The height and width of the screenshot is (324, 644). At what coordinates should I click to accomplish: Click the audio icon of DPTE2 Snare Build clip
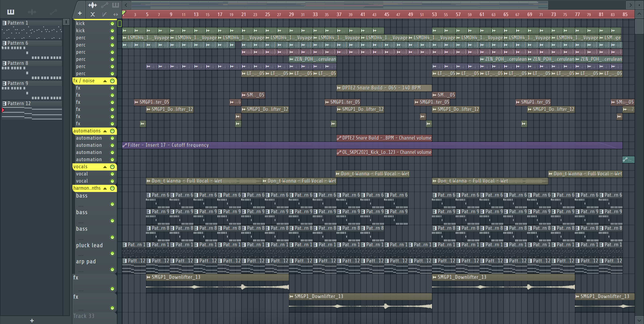[339, 88]
